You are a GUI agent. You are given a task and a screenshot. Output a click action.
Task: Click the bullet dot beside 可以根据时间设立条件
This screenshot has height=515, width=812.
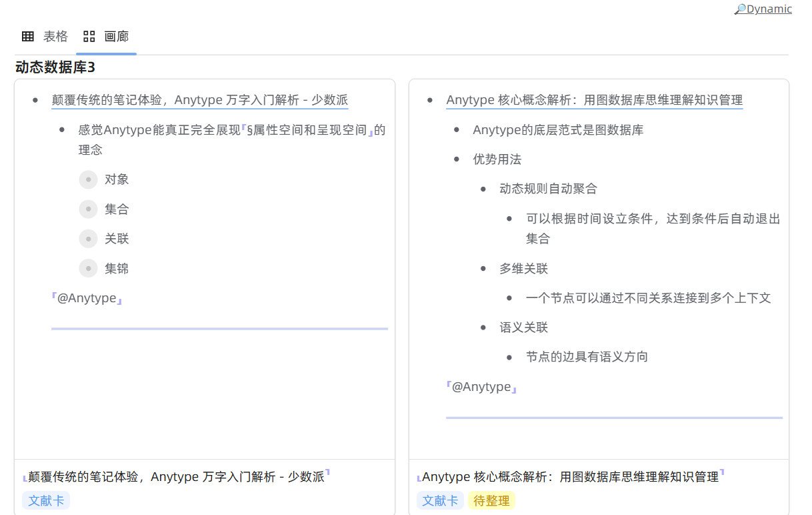[510, 219]
